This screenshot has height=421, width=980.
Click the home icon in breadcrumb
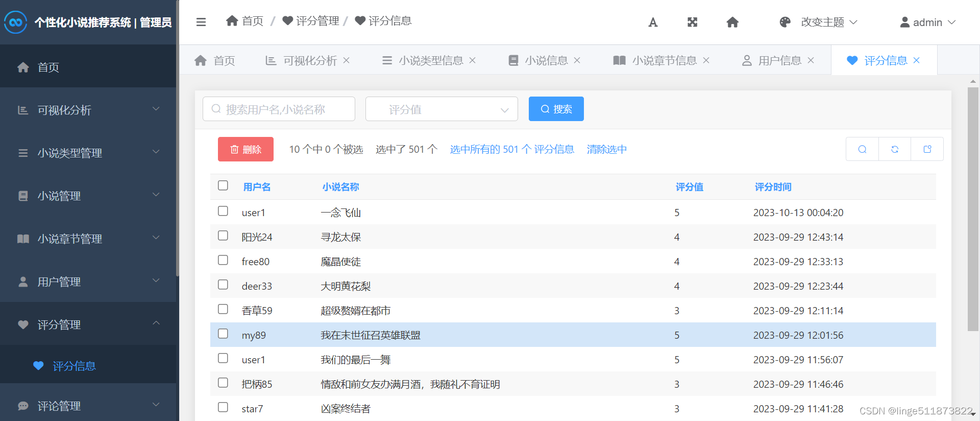click(x=232, y=20)
